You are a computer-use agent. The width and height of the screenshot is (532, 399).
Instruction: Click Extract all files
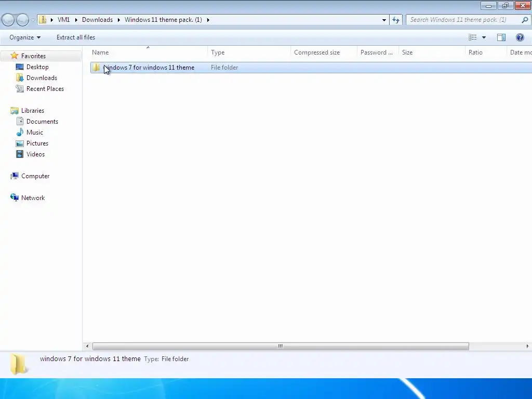[76, 37]
